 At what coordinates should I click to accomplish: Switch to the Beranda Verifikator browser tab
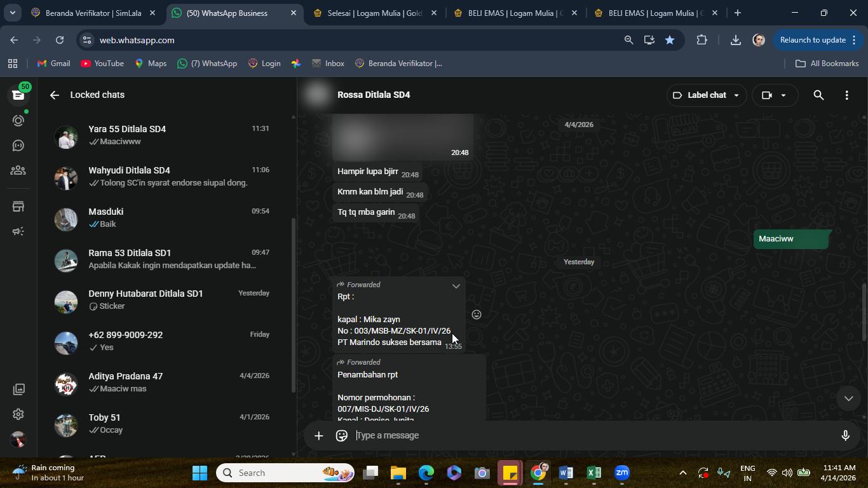(93, 13)
